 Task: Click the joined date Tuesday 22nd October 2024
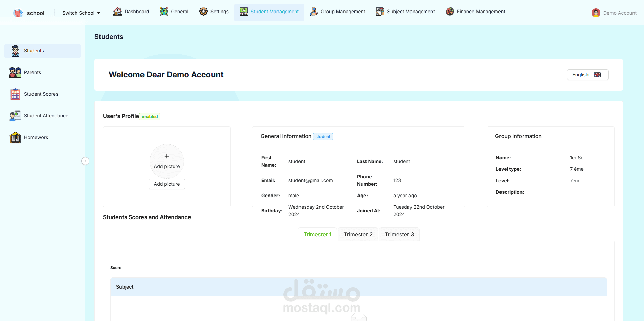(x=419, y=211)
